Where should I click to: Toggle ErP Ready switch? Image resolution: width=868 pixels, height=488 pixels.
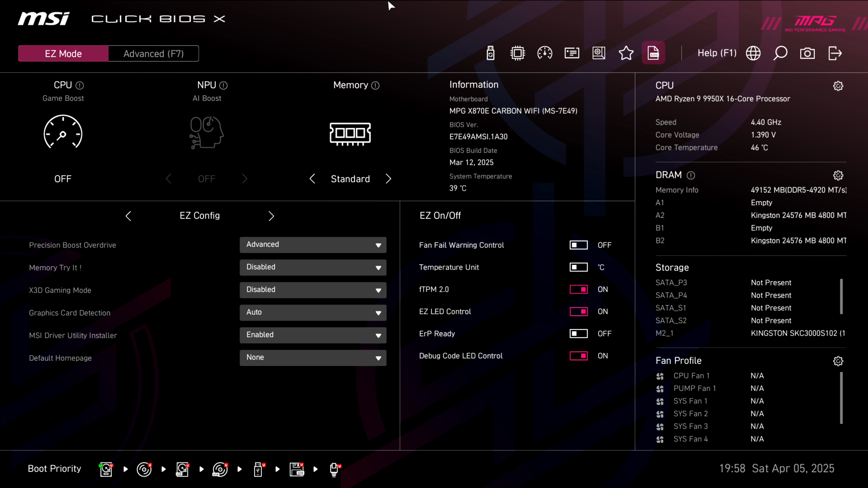[x=579, y=333]
